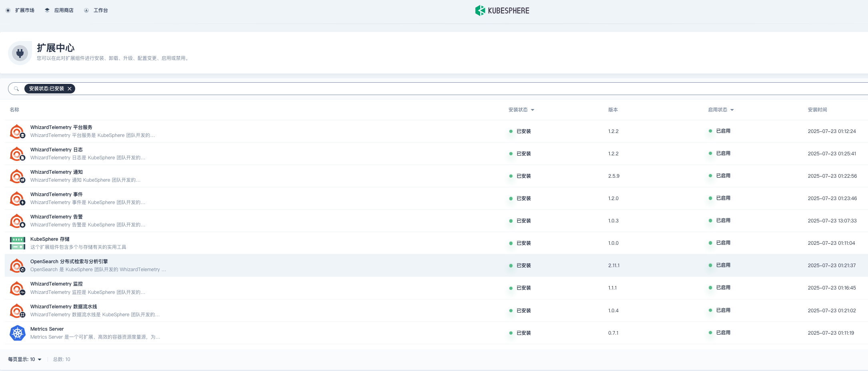868x371 pixels.
Task: Click install time 2025-07-23 01:12:24
Action: tap(832, 131)
